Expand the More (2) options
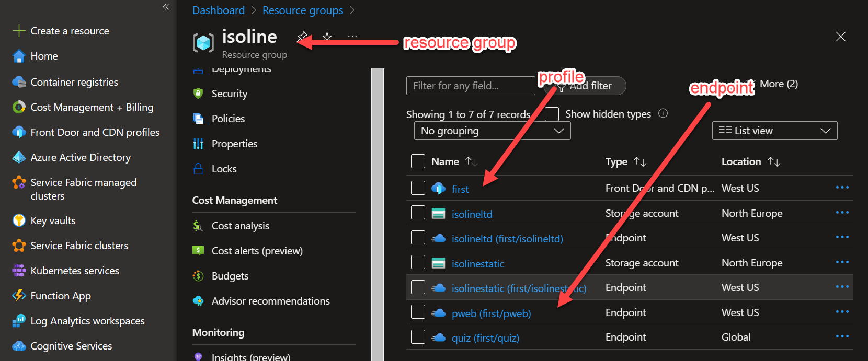 [x=779, y=84]
